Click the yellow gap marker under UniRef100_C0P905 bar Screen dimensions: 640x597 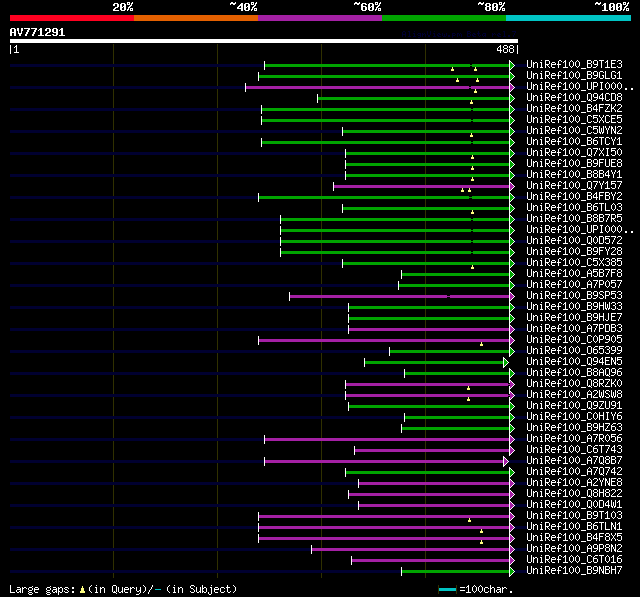482,344
